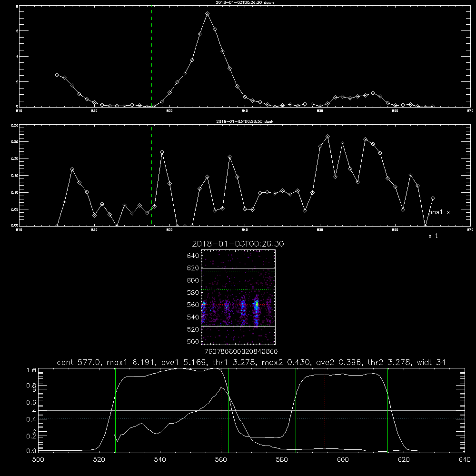Click the upper solid white line in spectrogram
Viewport: 476px width, 476px height.
[x=238, y=268]
